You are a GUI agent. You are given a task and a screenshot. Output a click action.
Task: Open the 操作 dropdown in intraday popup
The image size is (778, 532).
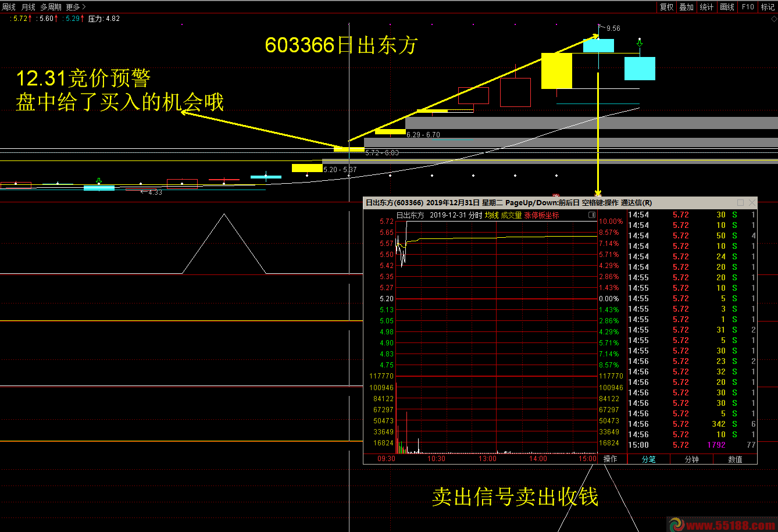point(610,459)
